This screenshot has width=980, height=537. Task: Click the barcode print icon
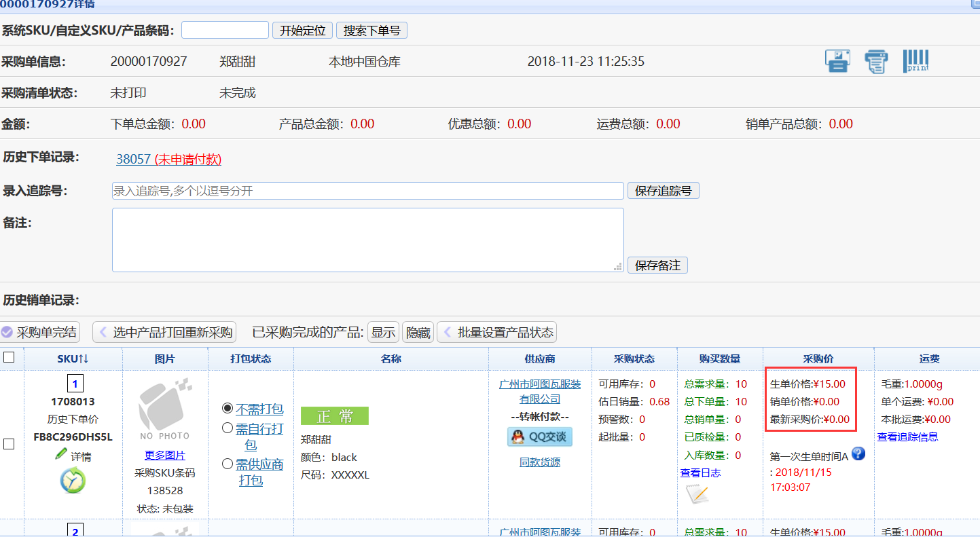click(915, 61)
